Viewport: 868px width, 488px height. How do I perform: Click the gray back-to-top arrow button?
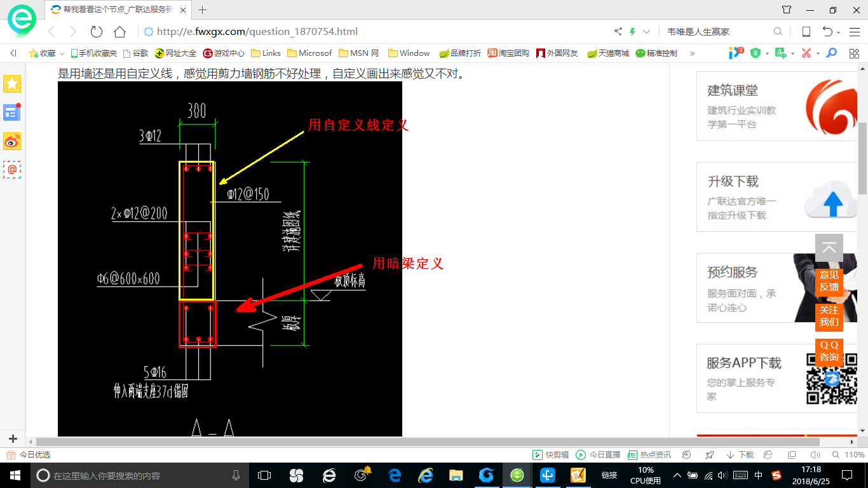[x=829, y=248]
